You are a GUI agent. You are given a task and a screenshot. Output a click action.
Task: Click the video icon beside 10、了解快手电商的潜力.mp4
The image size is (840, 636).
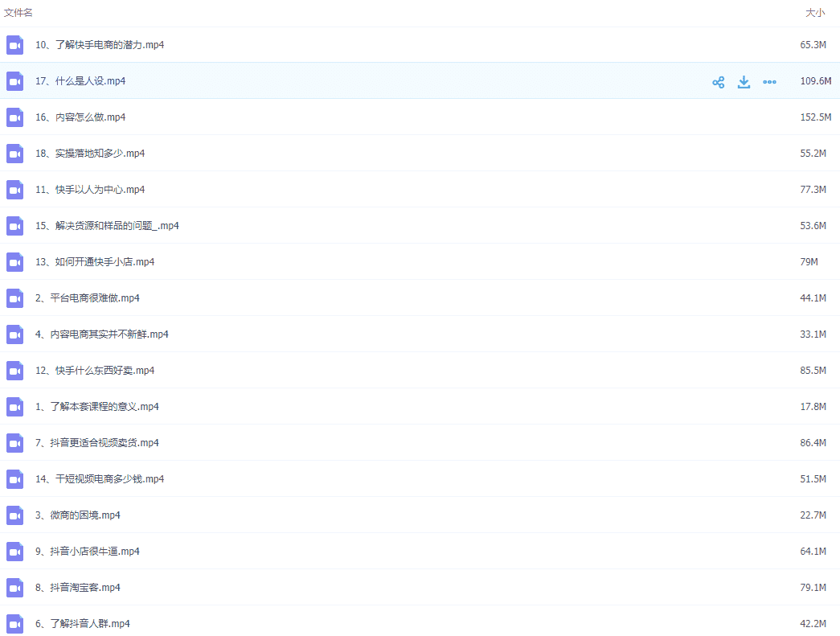15,45
